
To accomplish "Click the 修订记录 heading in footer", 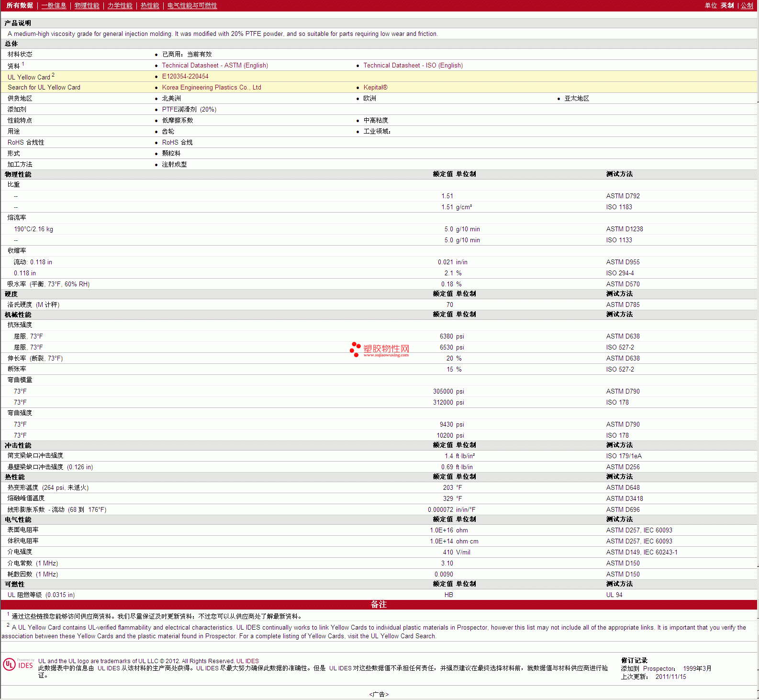I will [634, 661].
